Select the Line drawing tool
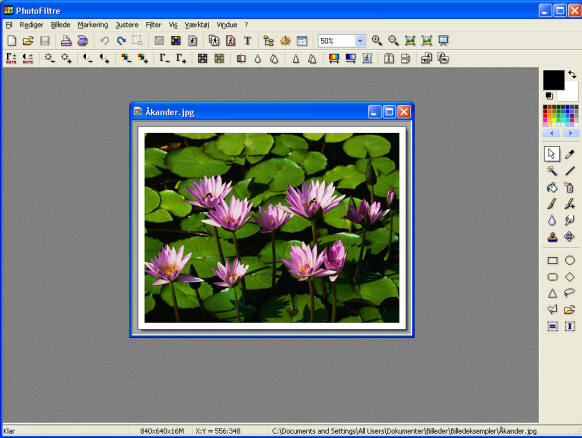Image resolution: width=582 pixels, height=438 pixels. pos(570,171)
